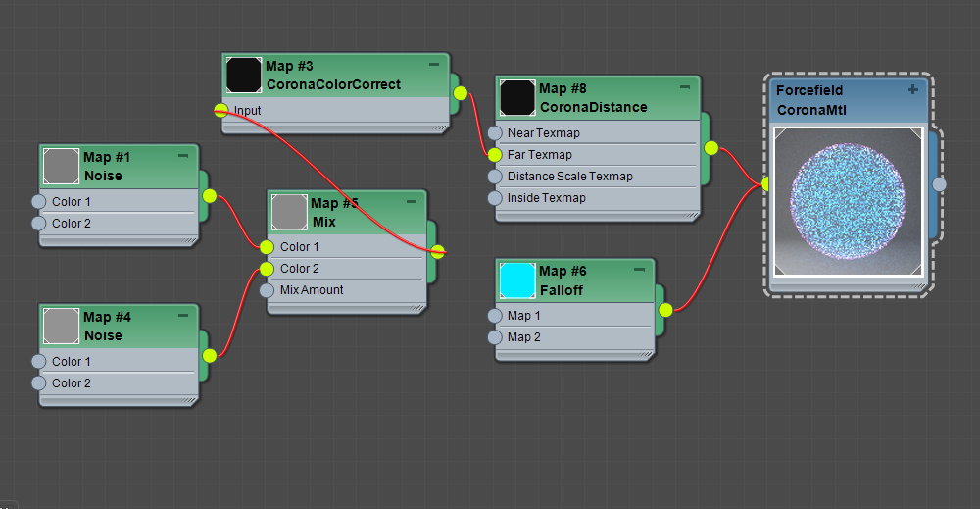980x509 pixels.
Task: Click the Near Texmap input socket
Action: 495,133
